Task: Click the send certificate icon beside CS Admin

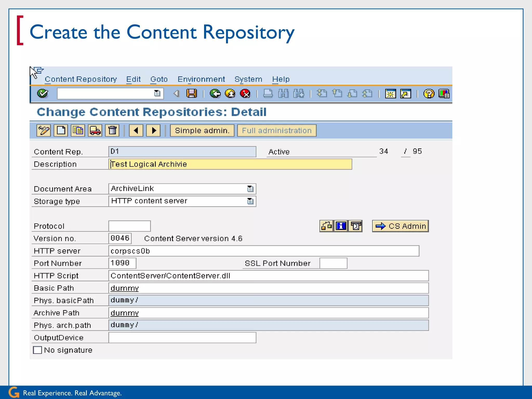Action: (x=356, y=226)
